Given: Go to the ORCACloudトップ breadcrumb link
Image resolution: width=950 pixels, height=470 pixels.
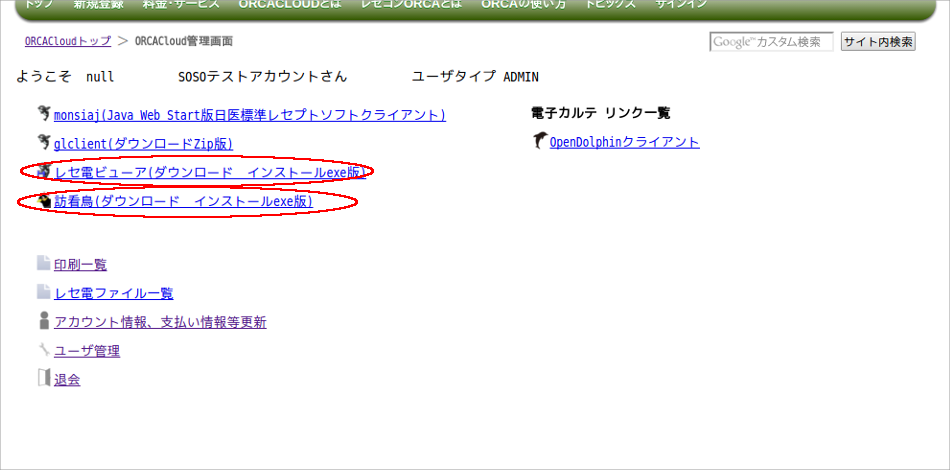Looking at the screenshot, I should coord(68,41).
